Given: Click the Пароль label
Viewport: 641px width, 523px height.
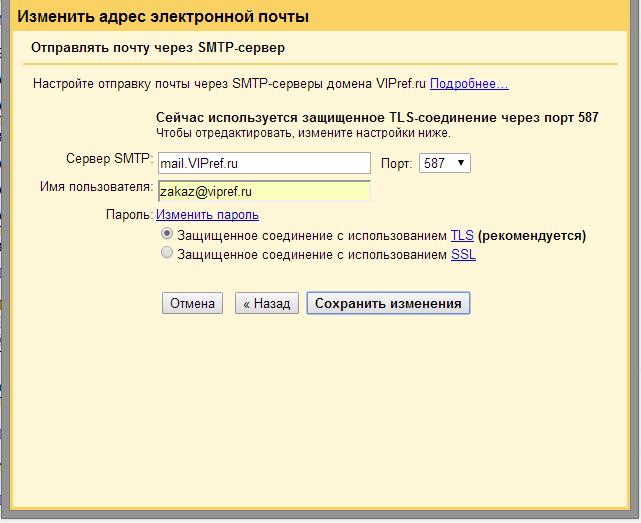Looking at the screenshot, I should pyautogui.click(x=129, y=215).
